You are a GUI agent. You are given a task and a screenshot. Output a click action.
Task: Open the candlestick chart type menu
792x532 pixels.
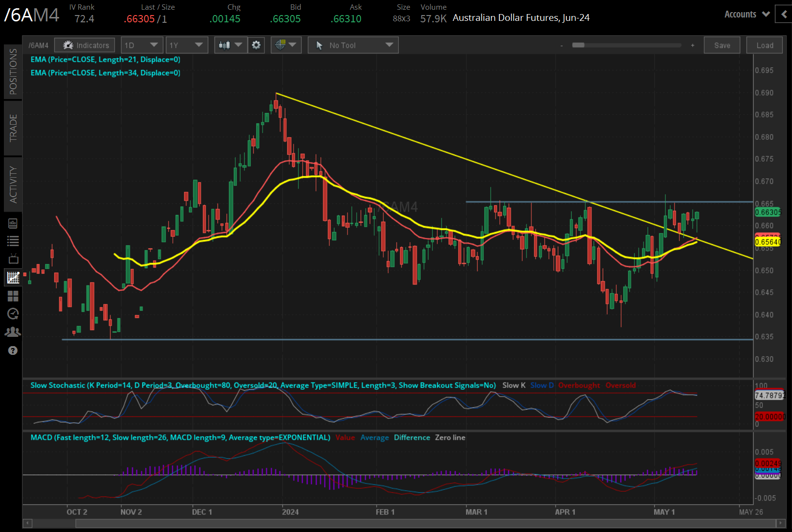231,45
